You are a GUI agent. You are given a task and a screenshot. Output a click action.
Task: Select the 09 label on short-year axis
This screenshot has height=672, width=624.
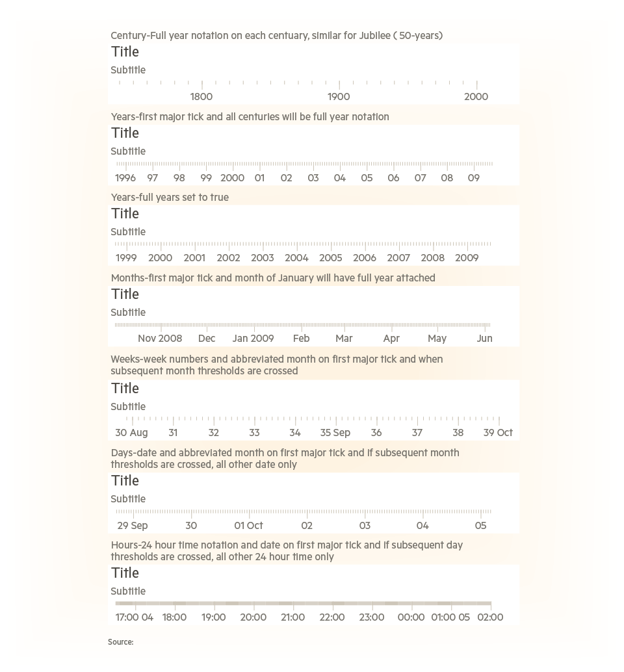[474, 178]
